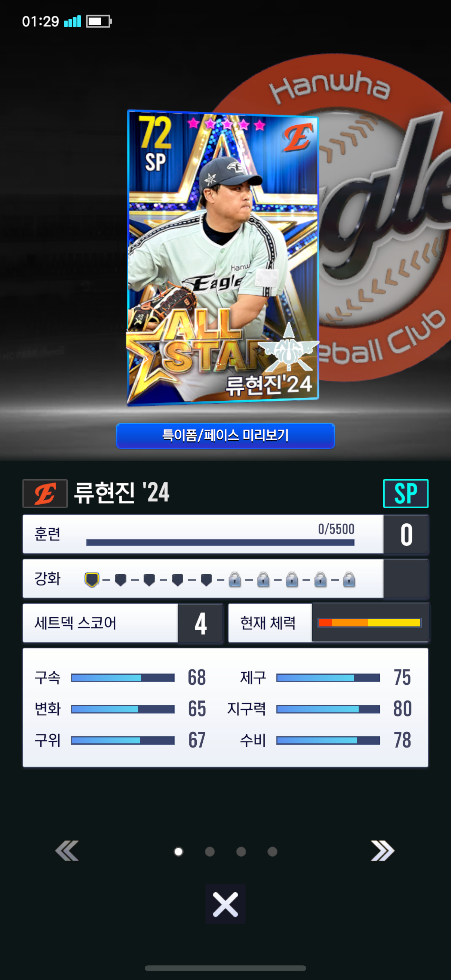Tap the first locked upgrade padlock icon
The height and width of the screenshot is (980, 451).
click(x=235, y=579)
